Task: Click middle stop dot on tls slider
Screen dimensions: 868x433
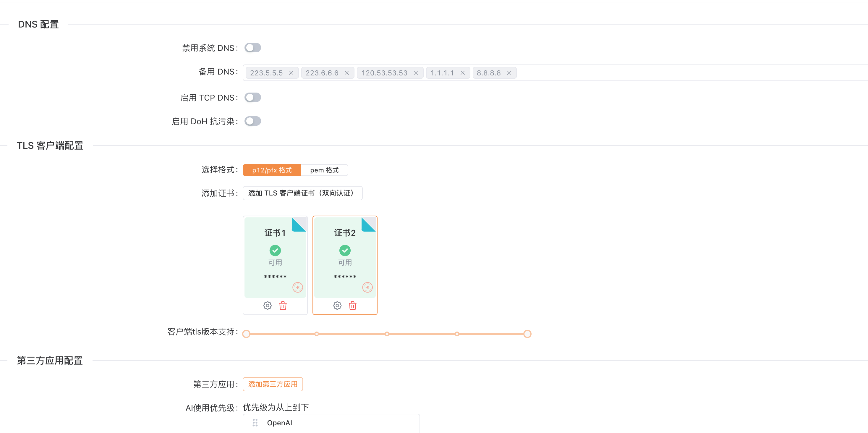Action: coord(387,334)
